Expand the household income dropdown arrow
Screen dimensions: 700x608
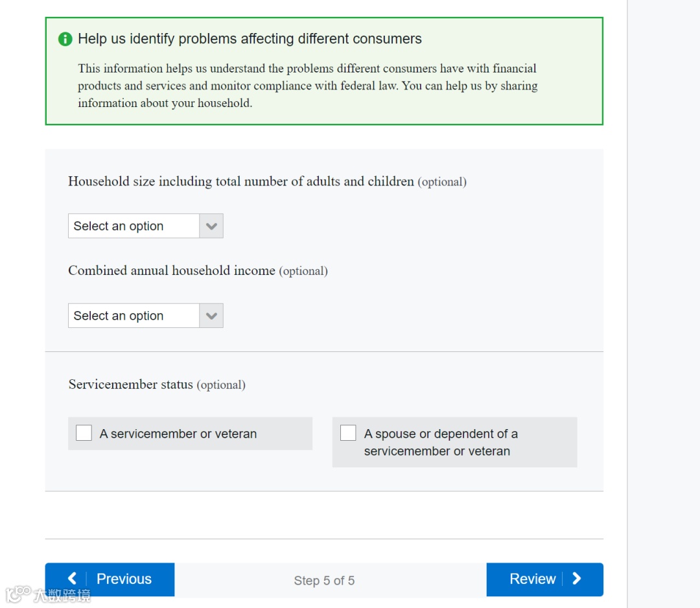[x=211, y=316]
